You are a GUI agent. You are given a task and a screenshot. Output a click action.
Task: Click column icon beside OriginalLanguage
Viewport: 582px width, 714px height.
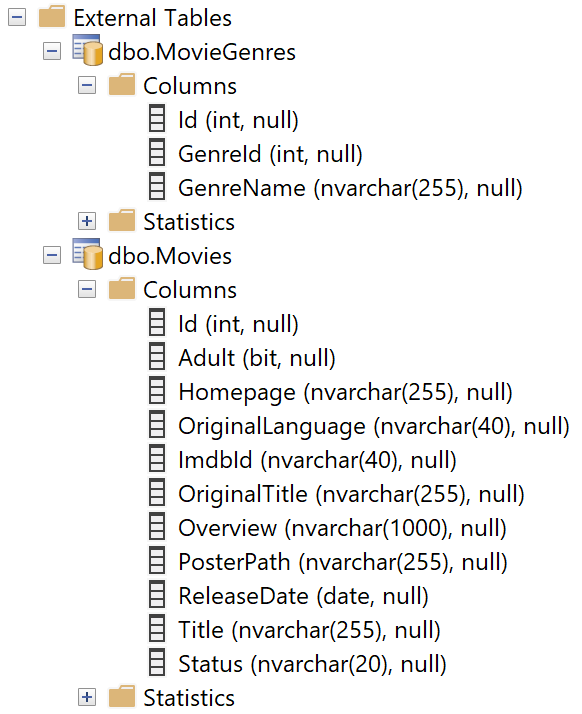pyautogui.click(x=157, y=425)
